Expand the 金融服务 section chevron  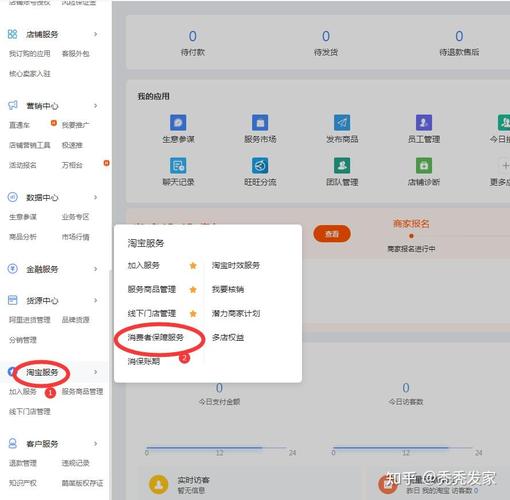click(x=95, y=269)
